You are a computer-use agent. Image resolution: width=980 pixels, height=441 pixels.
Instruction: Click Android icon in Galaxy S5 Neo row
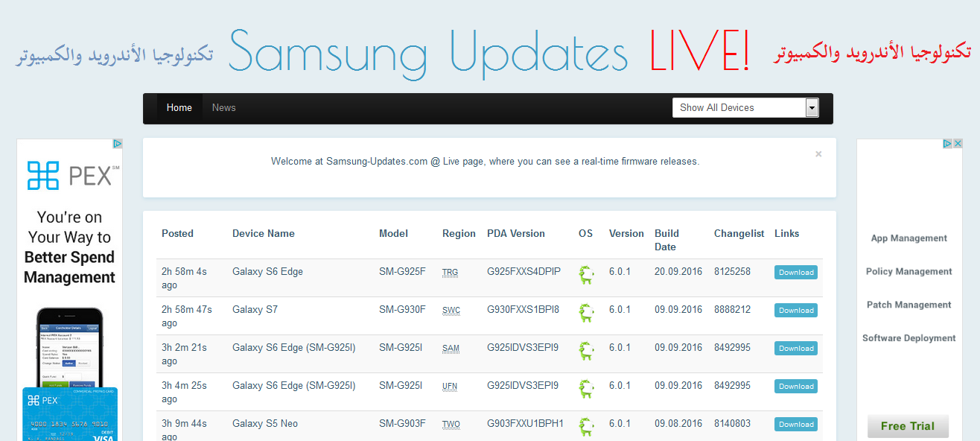(587, 428)
